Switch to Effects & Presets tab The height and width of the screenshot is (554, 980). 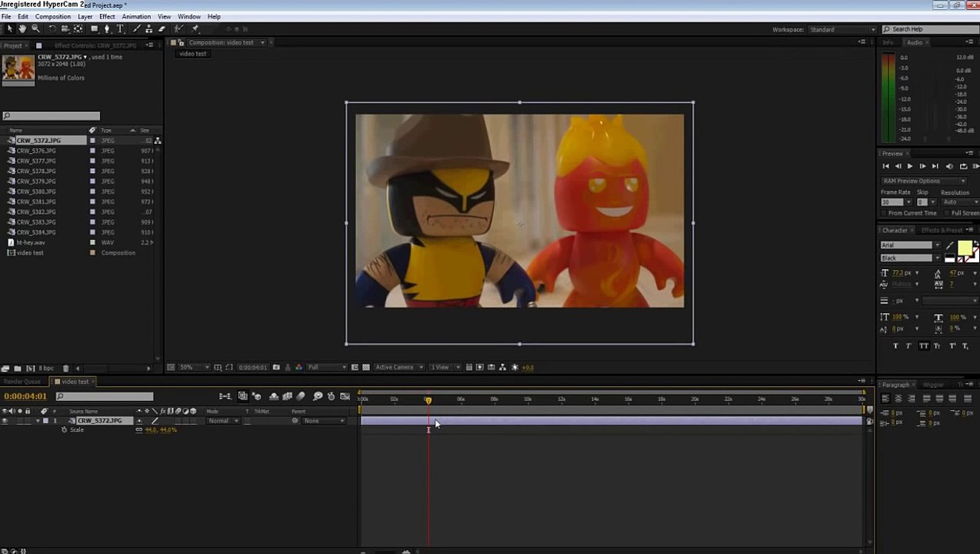pyautogui.click(x=942, y=230)
